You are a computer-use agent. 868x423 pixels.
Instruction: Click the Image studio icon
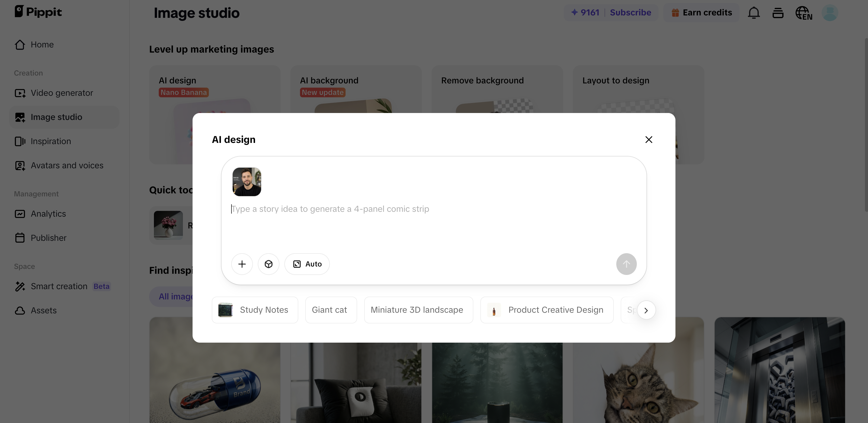pyautogui.click(x=20, y=117)
